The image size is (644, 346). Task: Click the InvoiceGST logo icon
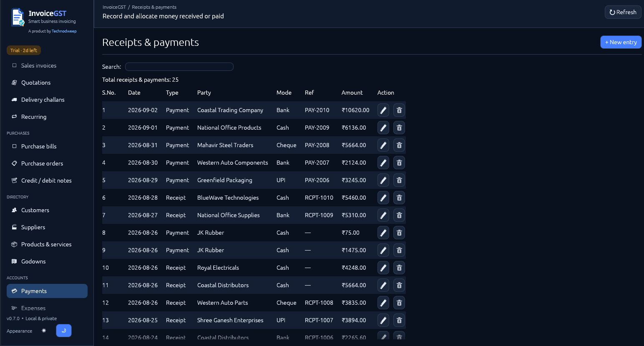[x=18, y=17]
